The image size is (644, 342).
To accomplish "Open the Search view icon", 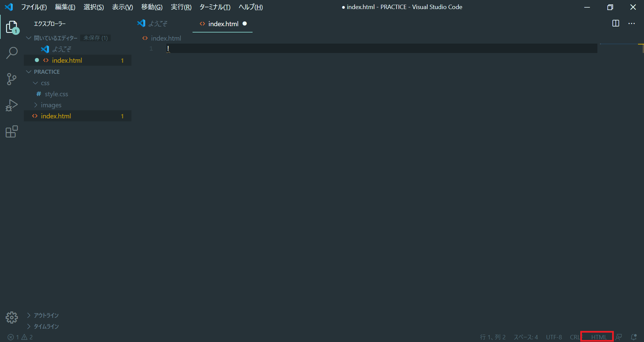I will (x=12, y=53).
